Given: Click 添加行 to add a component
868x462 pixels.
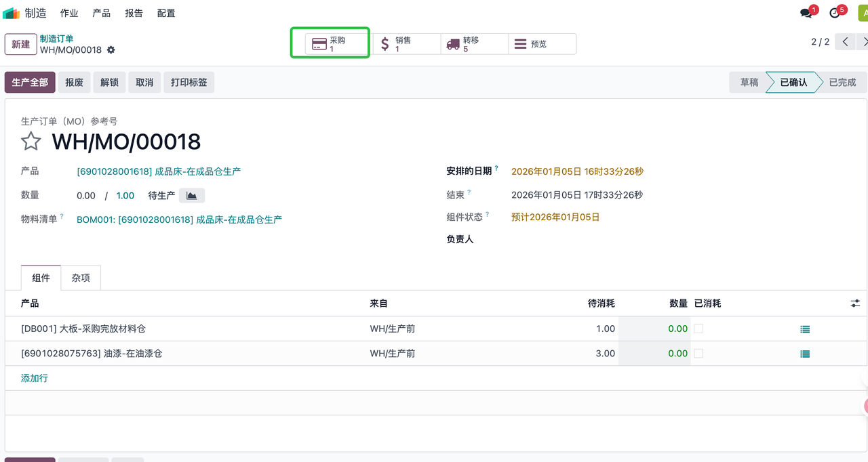Looking at the screenshot, I should coord(35,378).
